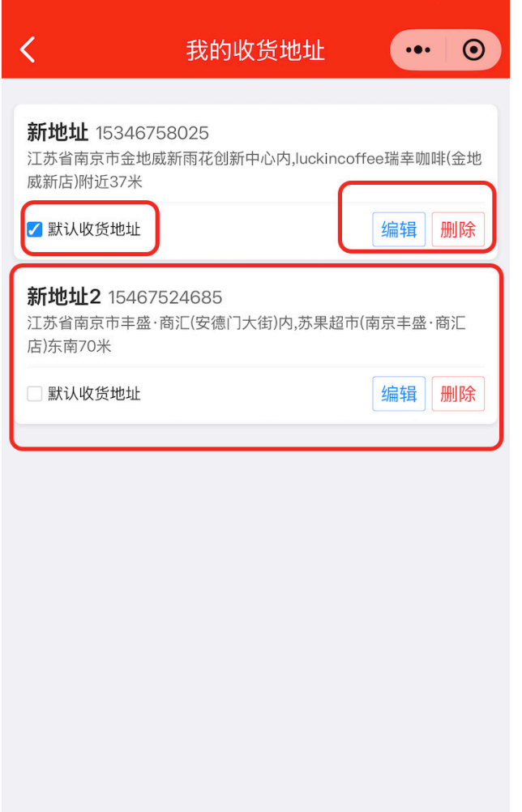Click the 我的收货地址 page title
Screen dimensions: 522x812
pos(255,50)
